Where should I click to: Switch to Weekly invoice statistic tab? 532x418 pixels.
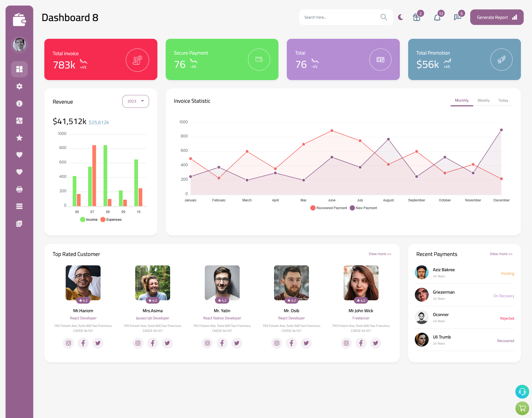click(x=483, y=100)
